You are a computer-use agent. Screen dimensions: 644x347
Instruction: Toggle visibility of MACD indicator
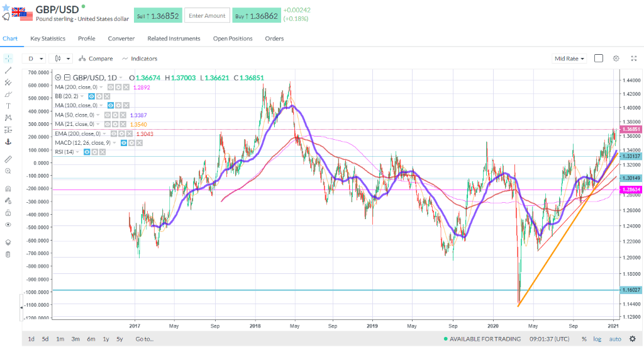click(x=123, y=143)
